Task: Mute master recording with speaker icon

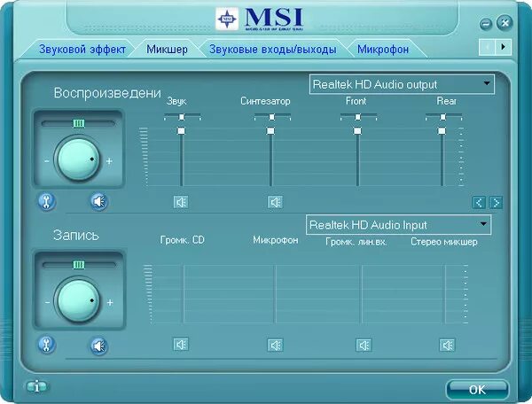Action: [99, 346]
